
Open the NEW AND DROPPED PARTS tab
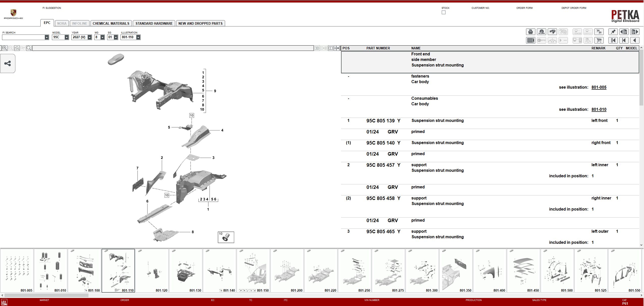pyautogui.click(x=200, y=23)
